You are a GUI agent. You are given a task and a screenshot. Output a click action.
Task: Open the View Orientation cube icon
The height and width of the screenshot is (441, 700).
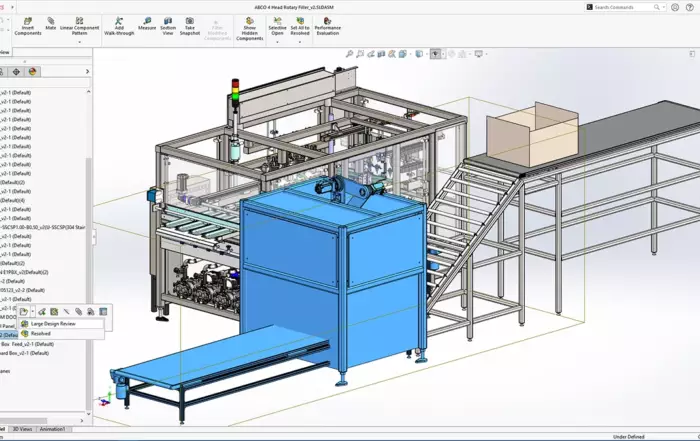[x=403, y=54]
